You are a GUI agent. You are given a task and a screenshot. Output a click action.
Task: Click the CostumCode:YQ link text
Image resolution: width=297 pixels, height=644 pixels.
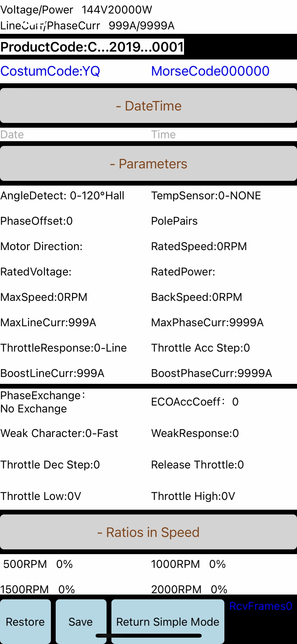pyautogui.click(x=50, y=71)
